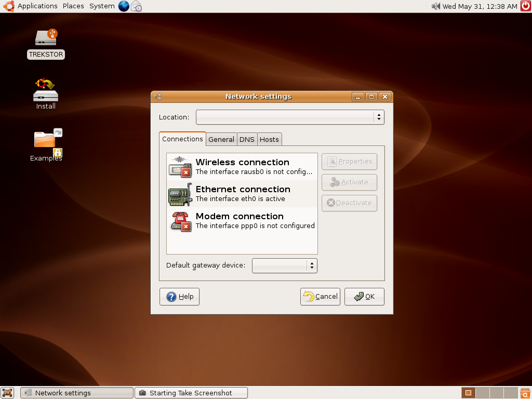This screenshot has height=399, width=532.
Task: Select the Ethernet connection row
Action: pyautogui.click(x=242, y=194)
